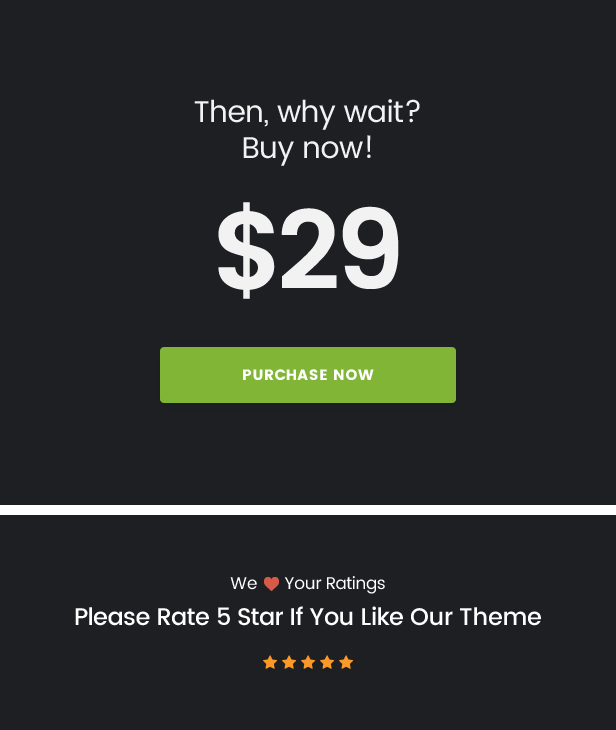Click the large 29 price number

tap(340, 248)
